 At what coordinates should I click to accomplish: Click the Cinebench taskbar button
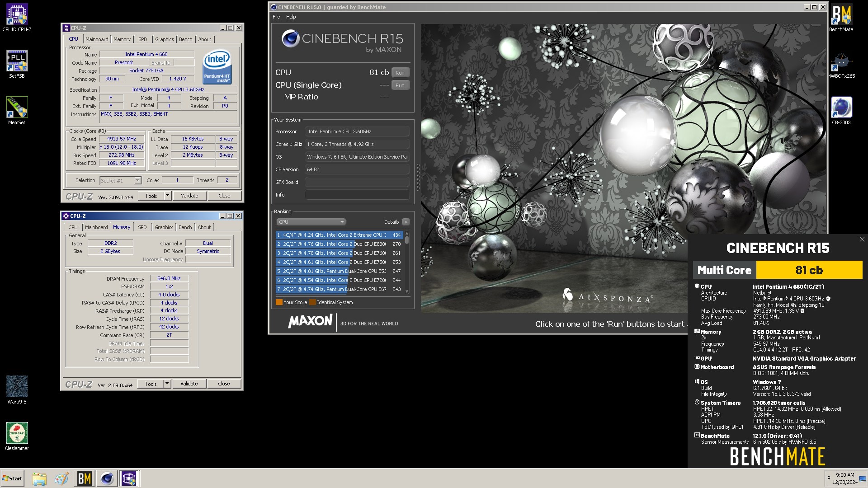[x=107, y=479]
